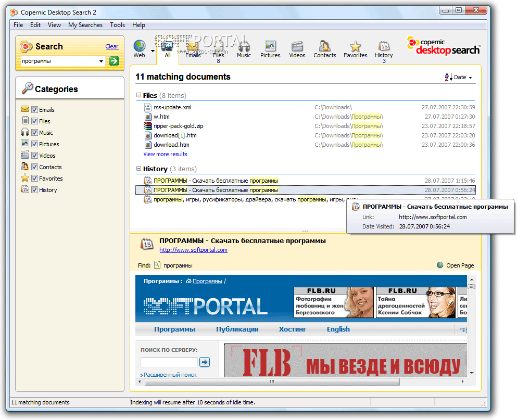This screenshot has height=420, width=517.
Task: Click the sort order A-Z icon
Action: pyautogui.click(x=448, y=77)
